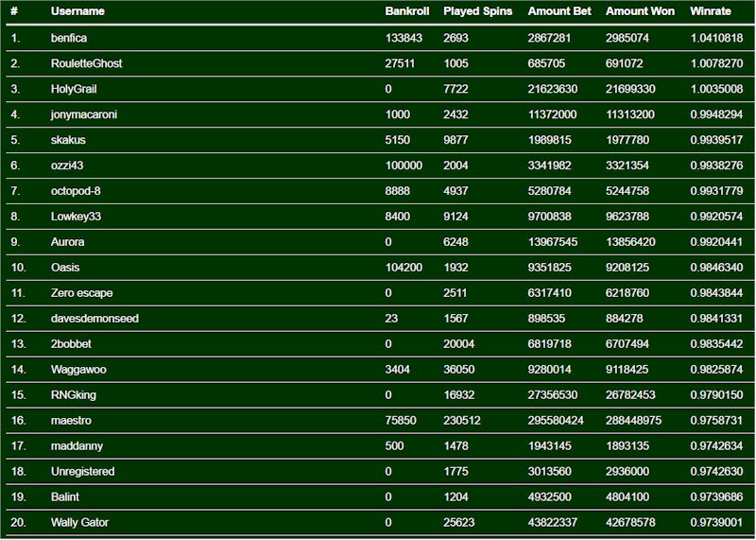Click maestro's bankroll 75850

click(x=401, y=421)
